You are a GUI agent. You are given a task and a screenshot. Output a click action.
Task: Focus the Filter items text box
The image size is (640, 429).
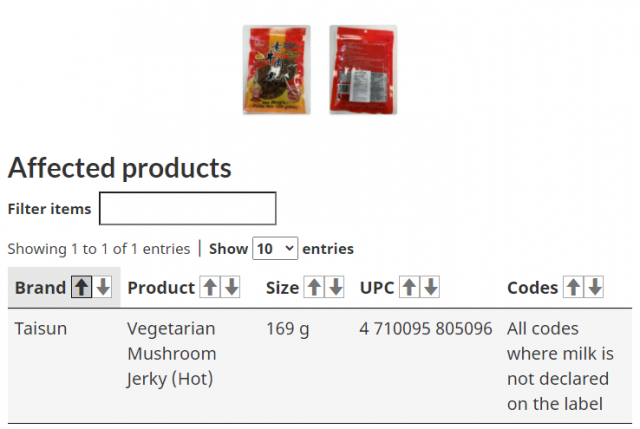(188, 208)
